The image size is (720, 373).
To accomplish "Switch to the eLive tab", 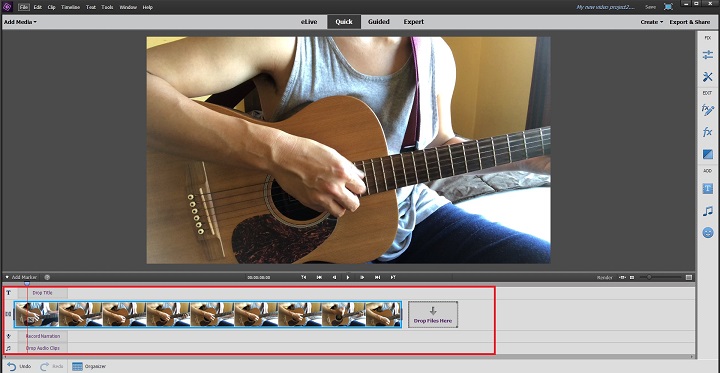I will (309, 22).
